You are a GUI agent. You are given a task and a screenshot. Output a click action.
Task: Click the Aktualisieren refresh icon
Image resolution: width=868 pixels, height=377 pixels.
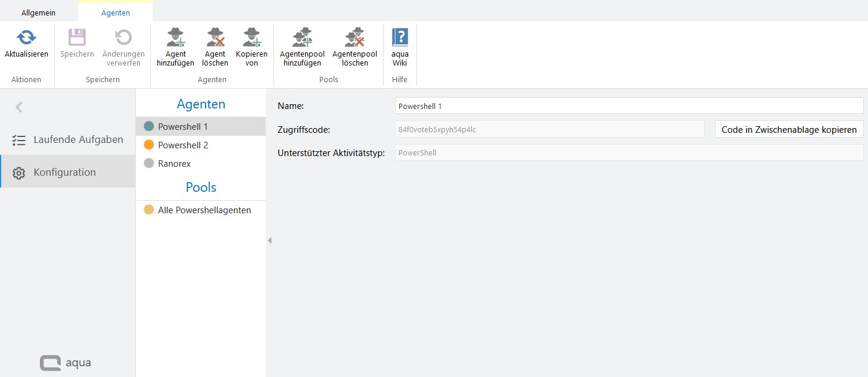tap(26, 38)
